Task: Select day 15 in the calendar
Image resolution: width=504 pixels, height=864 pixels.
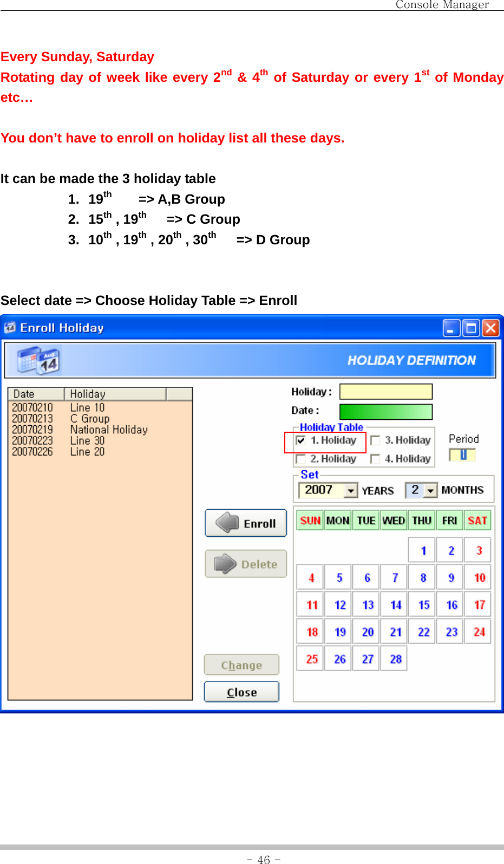Action: click(422, 604)
